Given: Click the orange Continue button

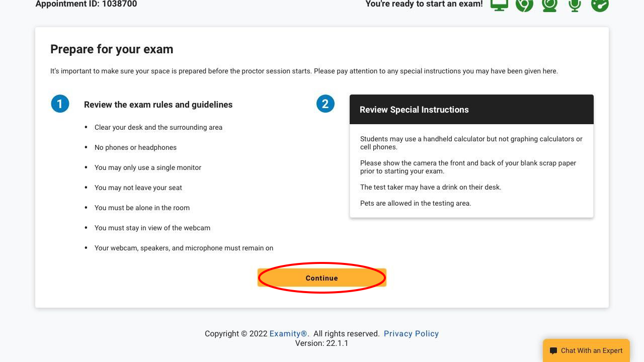Looking at the screenshot, I should coord(322,278).
